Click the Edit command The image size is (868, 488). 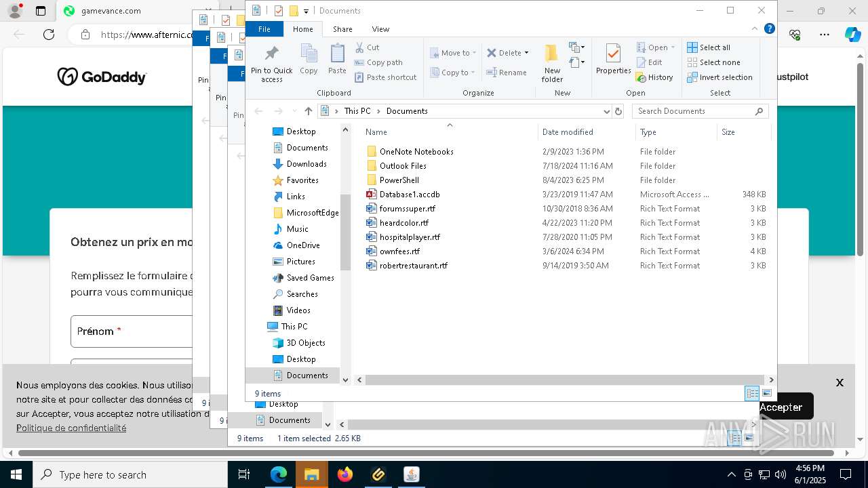pyautogui.click(x=649, y=62)
